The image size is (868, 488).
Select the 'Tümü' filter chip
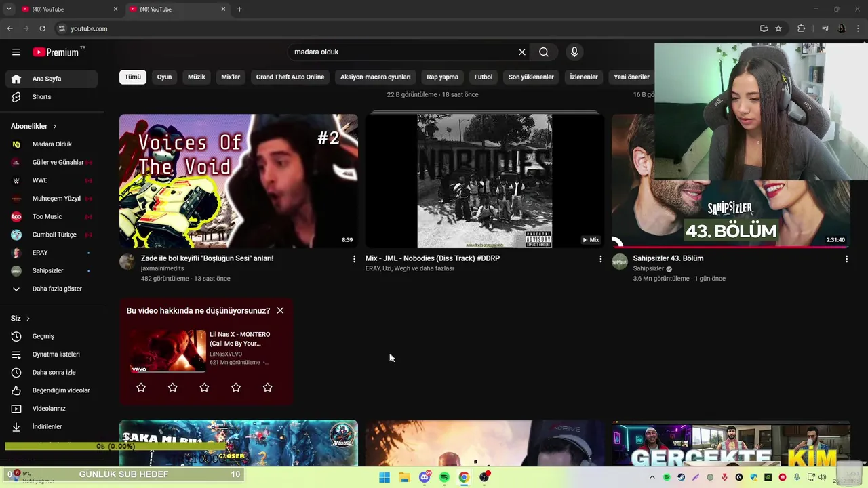point(133,77)
